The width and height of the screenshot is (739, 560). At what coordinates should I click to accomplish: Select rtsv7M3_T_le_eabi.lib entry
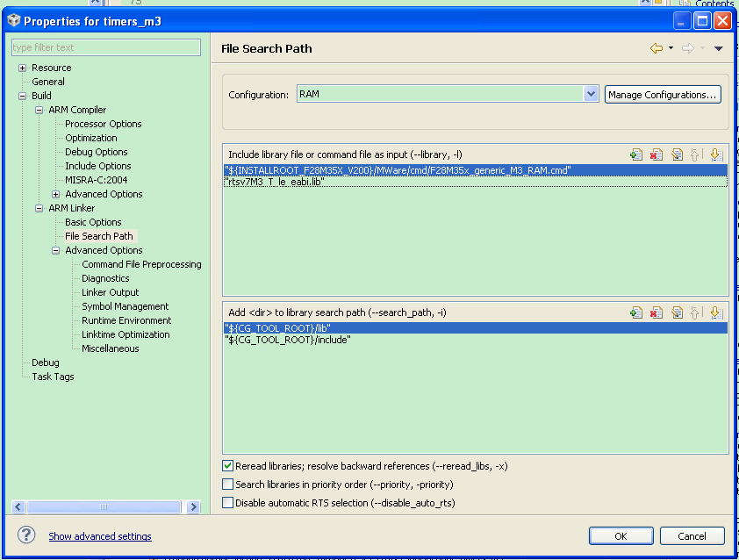click(x=476, y=182)
